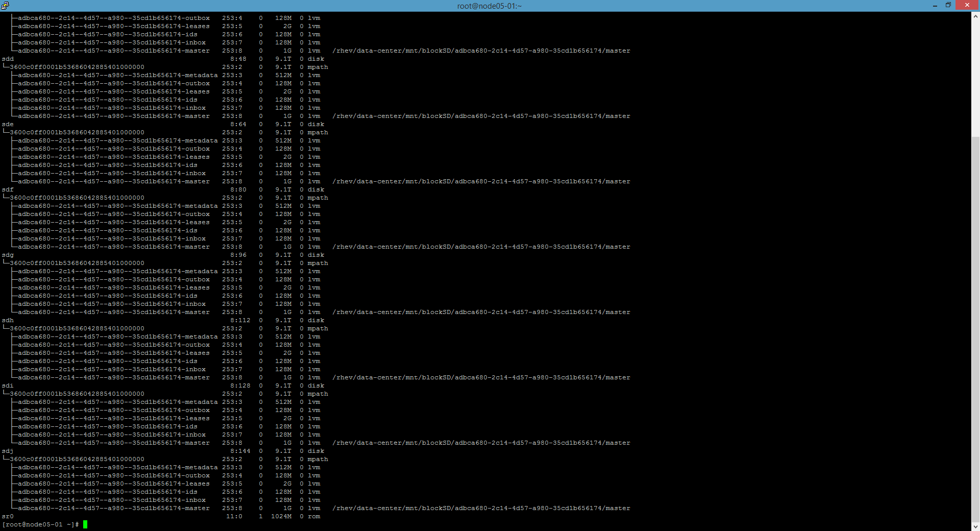
Task: Click the vertical scrollbar thumb
Action: click(x=975, y=327)
